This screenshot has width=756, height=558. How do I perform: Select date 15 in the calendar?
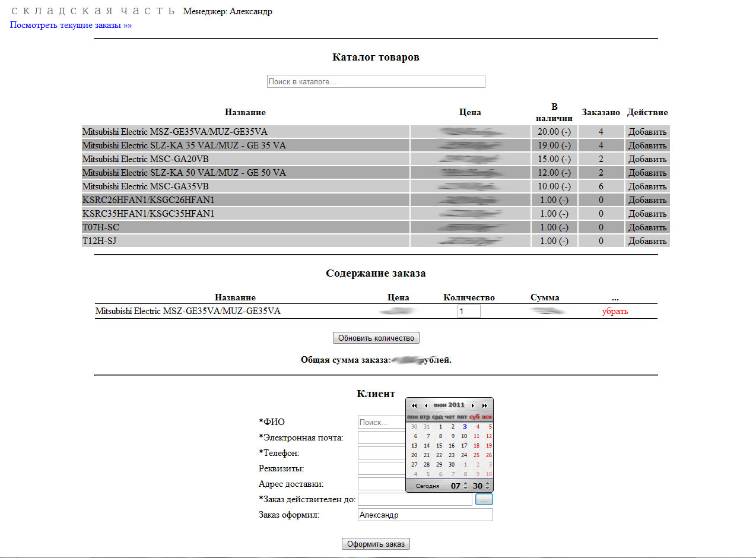click(439, 445)
